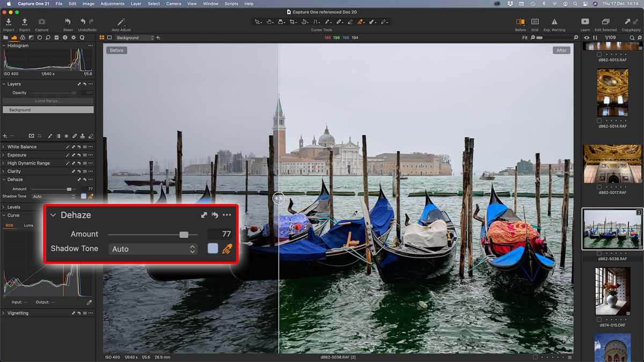Click the Auto Adjust button

[x=121, y=23]
